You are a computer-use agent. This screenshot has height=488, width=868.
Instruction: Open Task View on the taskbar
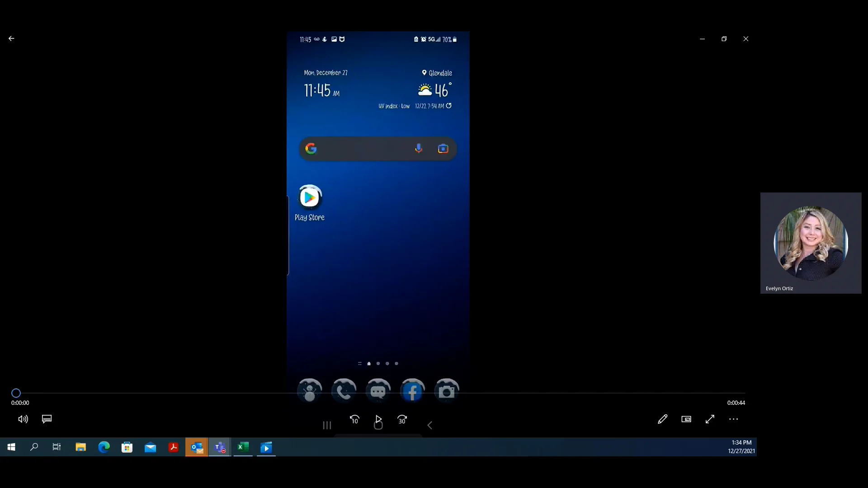click(x=57, y=447)
